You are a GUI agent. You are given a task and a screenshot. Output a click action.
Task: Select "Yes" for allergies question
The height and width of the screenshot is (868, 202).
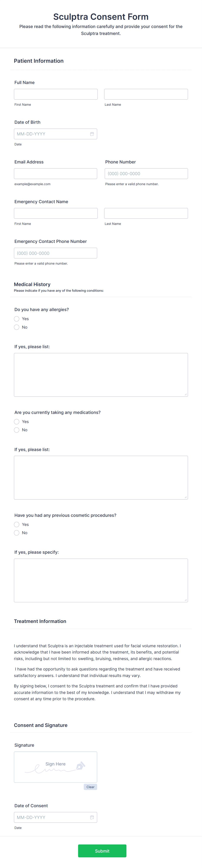(x=17, y=319)
